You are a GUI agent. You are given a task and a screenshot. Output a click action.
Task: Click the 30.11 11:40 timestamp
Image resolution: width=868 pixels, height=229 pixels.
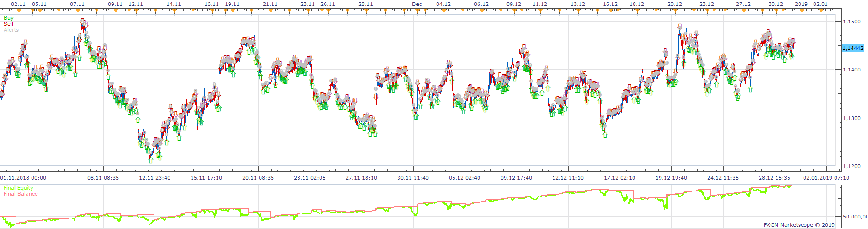[413, 178]
